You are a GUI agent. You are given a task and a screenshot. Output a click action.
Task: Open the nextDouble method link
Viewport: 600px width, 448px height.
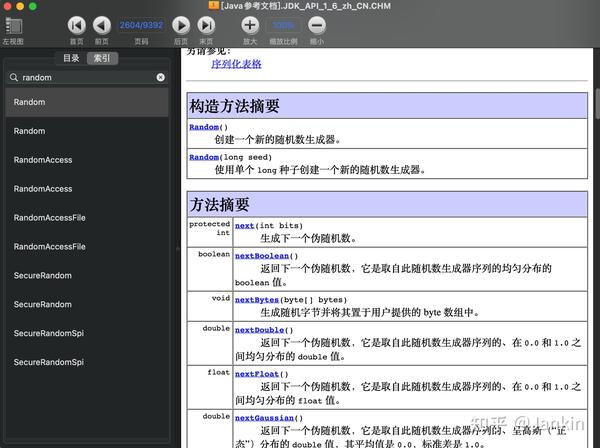click(259, 330)
